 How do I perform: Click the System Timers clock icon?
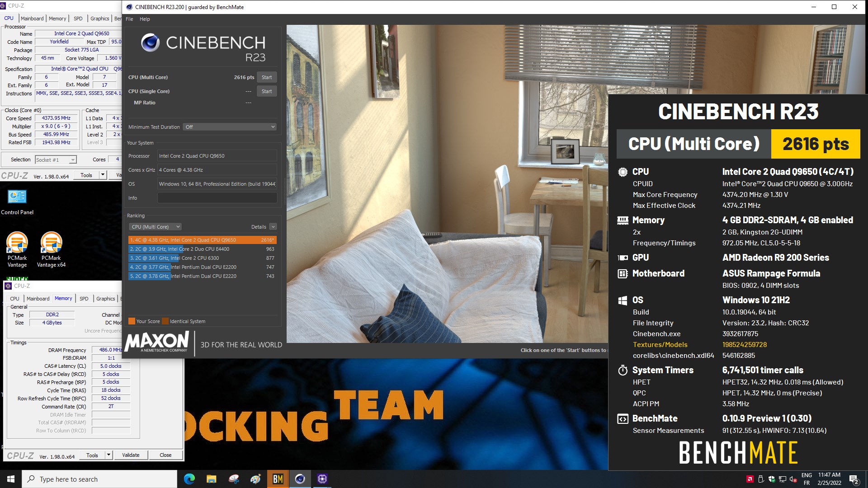pyautogui.click(x=623, y=370)
